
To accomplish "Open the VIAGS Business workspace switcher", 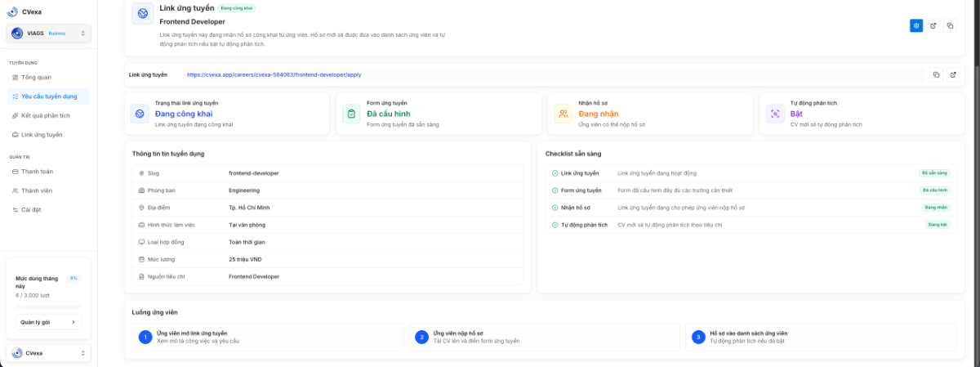I will pyautogui.click(x=48, y=34).
